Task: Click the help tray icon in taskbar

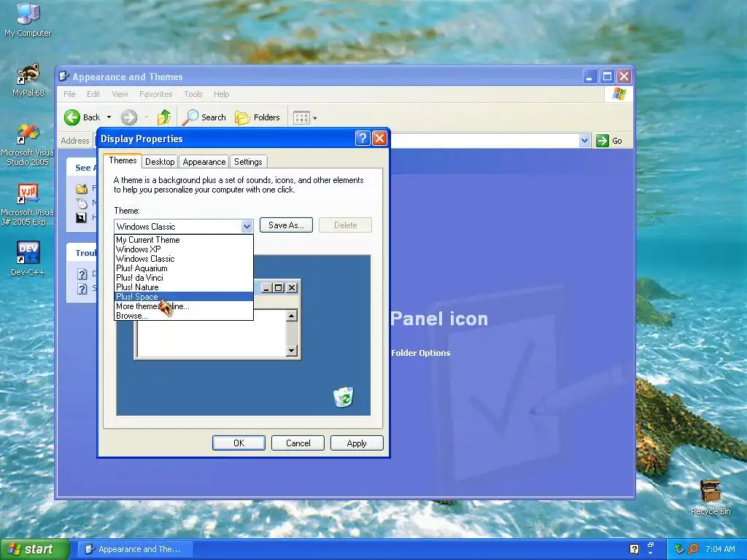Action: 634,549
